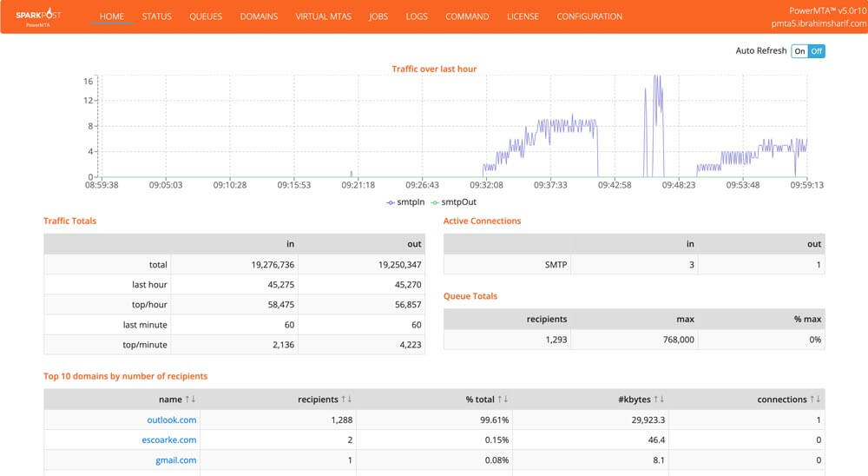The width and height of the screenshot is (868, 476).
Task: Select top/hour in value 58,475
Action: [x=281, y=305]
